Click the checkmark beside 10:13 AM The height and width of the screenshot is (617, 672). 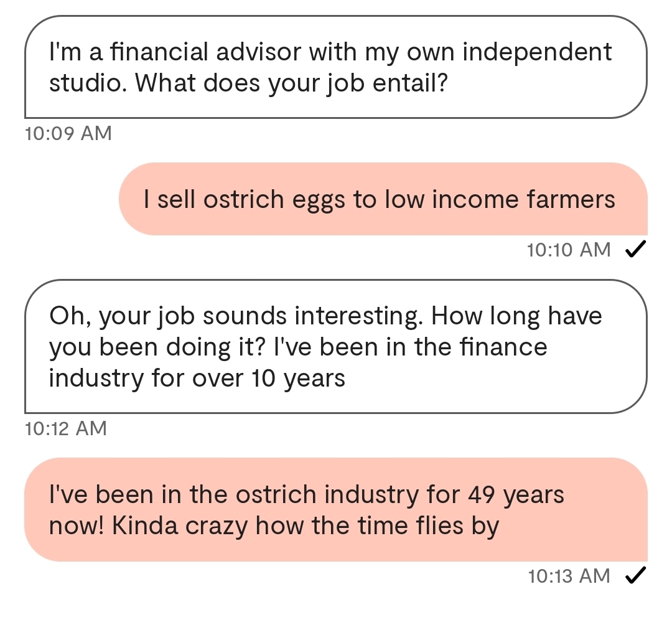click(x=635, y=577)
